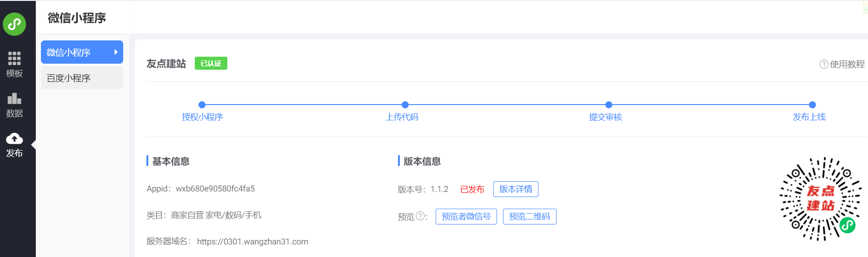Click the 预览者微信号 button
The height and width of the screenshot is (257, 868).
[x=466, y=217]
